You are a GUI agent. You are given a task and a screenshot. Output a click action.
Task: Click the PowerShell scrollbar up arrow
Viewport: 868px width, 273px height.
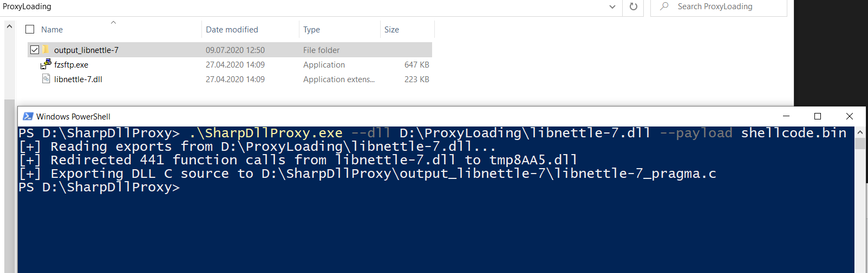coord(860,132)
